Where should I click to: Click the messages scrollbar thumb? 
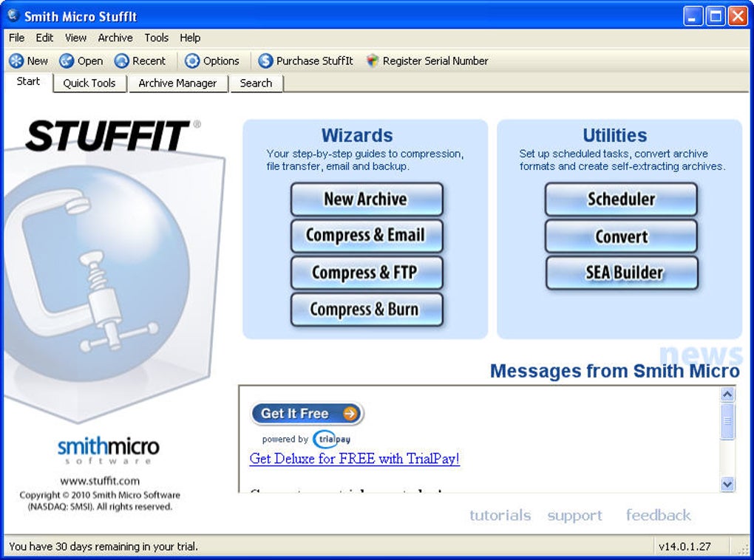(x=727, y=421)
